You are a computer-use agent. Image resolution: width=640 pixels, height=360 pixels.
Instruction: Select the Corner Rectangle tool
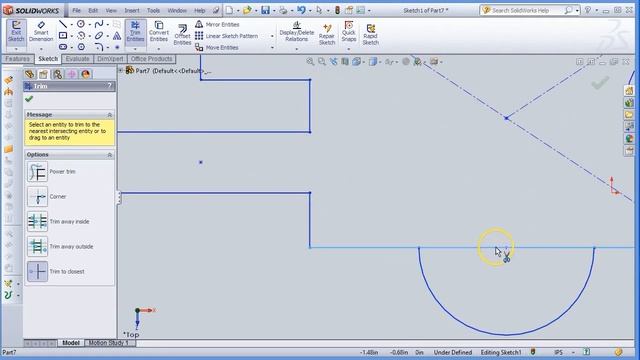click(62, 36)
